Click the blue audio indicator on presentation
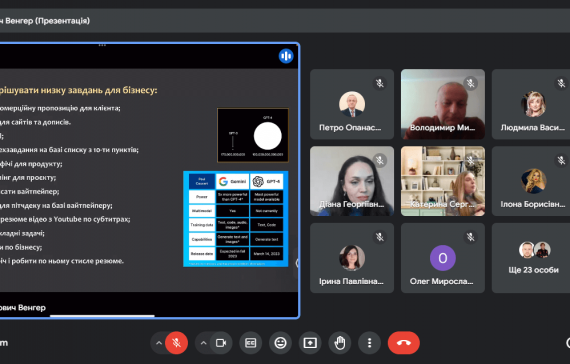 (286, 56)
